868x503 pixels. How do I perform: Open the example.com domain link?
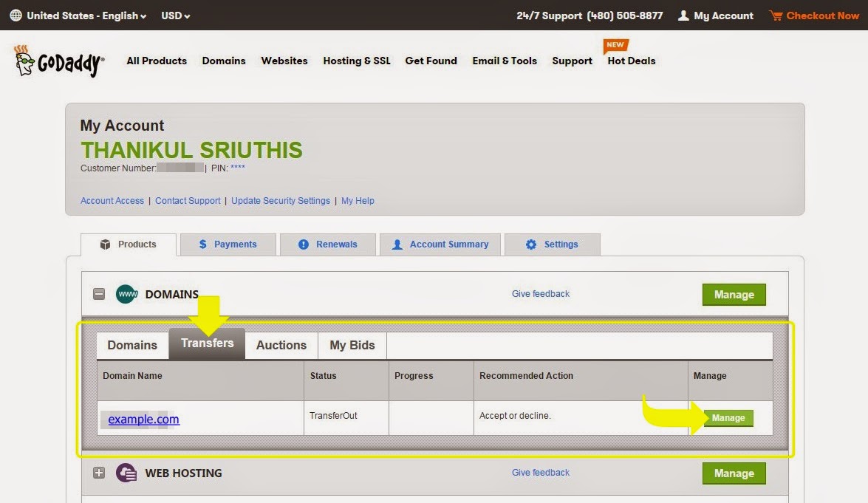pyautogui.click(x=143, y=419)
